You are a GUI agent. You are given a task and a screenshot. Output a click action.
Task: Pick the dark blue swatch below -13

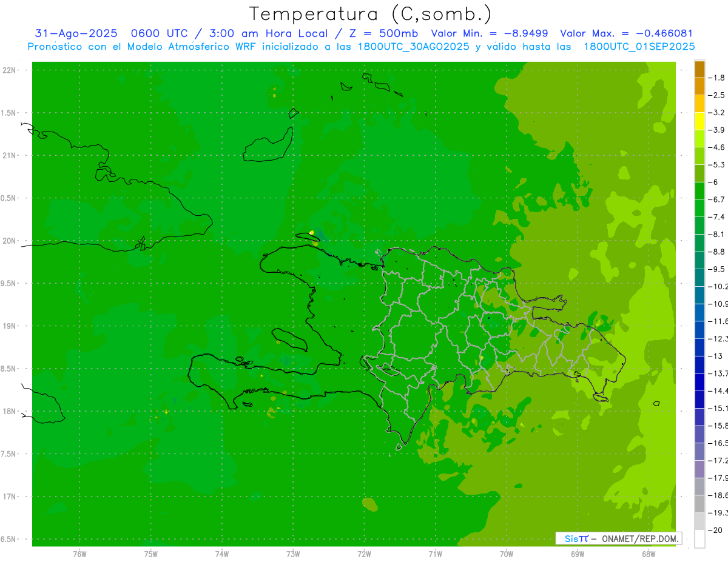pyautogui.click(x=699, y=364)
